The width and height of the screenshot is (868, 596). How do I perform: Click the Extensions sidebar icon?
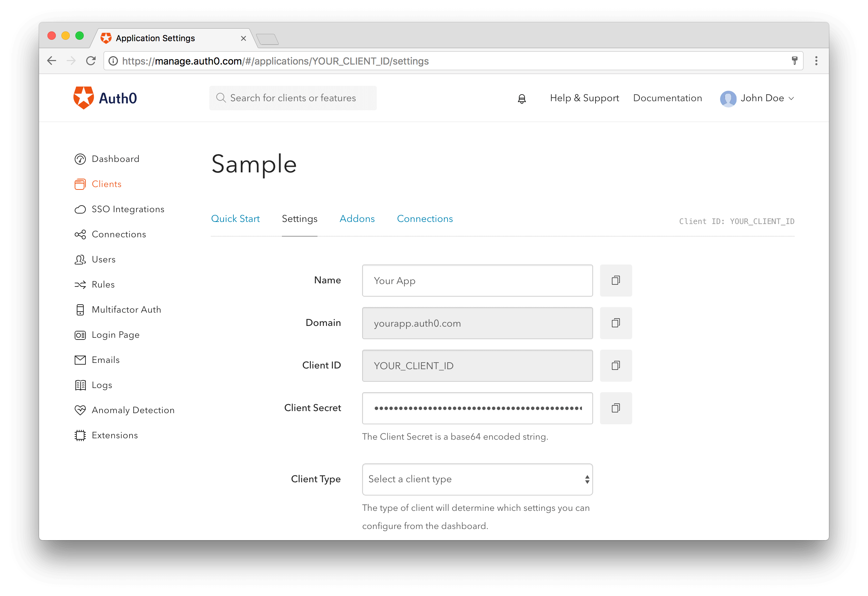pos(80,435)
